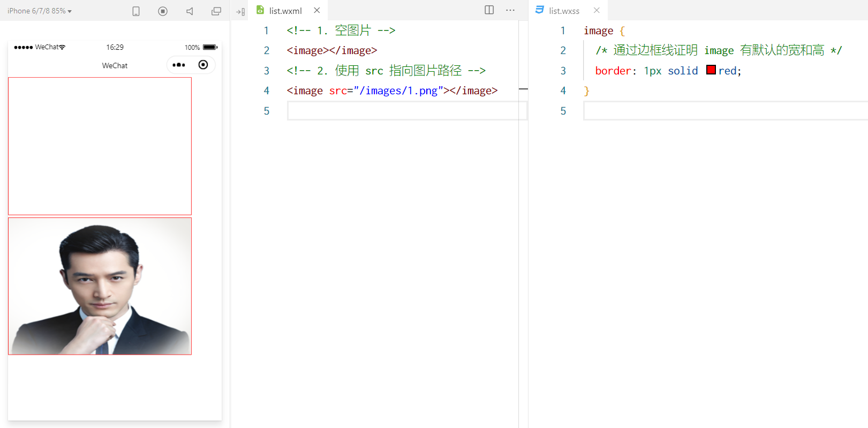Detach the simulator using the window icon

pos(216,11)
